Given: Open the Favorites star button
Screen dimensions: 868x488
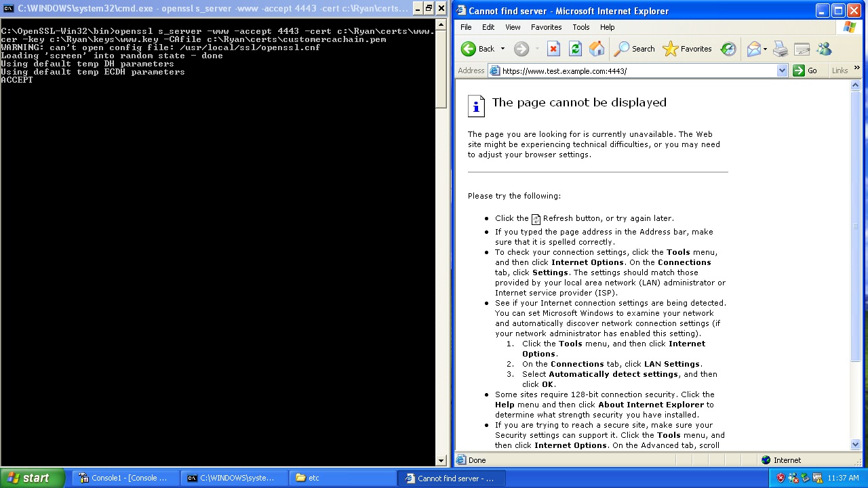Looking at the screenshot, I should coord(687,49).
